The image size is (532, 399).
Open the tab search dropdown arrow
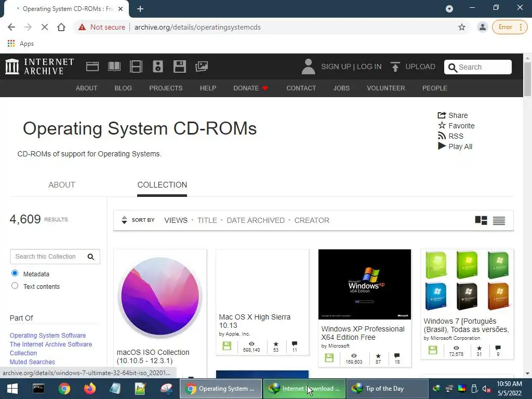pos(449,9)
